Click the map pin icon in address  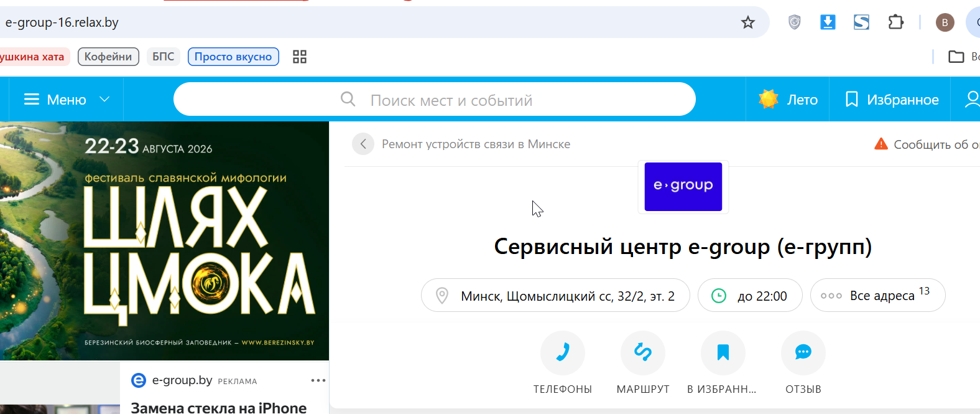[x=442, y=296]
